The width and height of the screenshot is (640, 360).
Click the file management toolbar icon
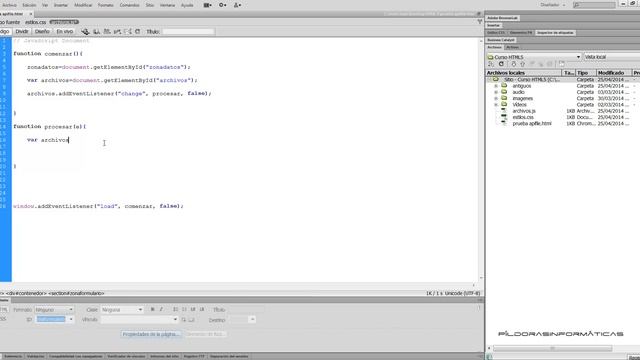(x=107, y=31)
